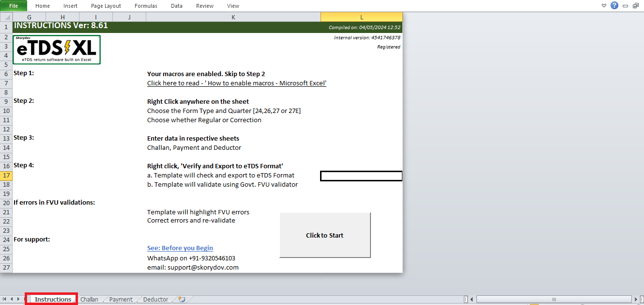This screenshot has width=644, height=305.
Task: Select row 17 header
Action: click(6, 176)
